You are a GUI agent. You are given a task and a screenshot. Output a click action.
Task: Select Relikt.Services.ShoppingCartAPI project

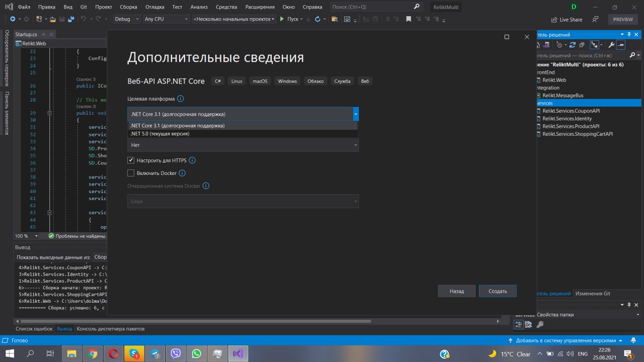[577, 134]
